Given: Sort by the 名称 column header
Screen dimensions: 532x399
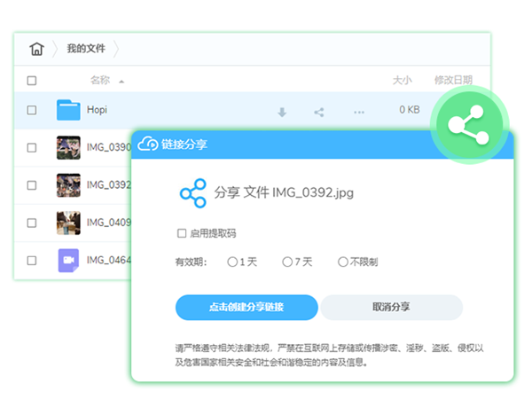Looking at the screenshot, I should [x=100, y=80].
